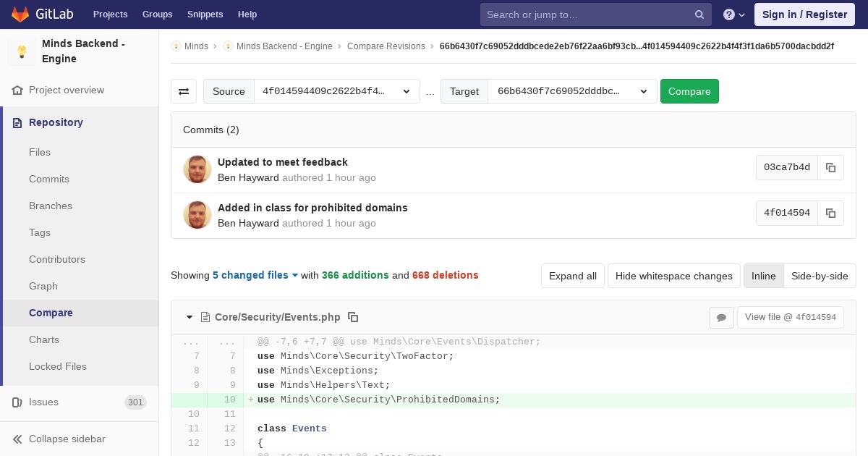
Task: Switch diff view to Side-by-side
Action: tap(820, 276)
